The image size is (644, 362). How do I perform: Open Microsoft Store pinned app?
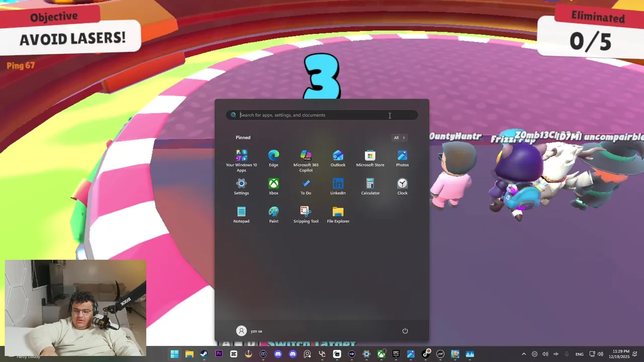coord(370,158)
